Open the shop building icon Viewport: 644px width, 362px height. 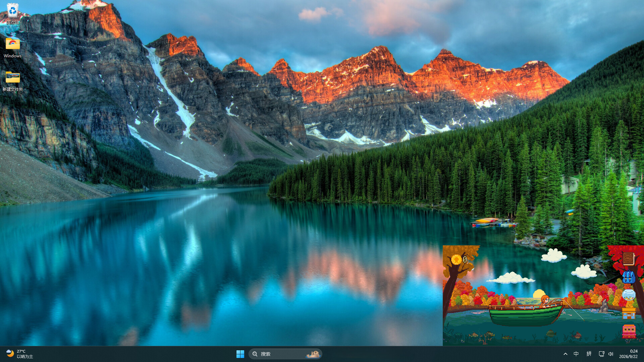629,313
